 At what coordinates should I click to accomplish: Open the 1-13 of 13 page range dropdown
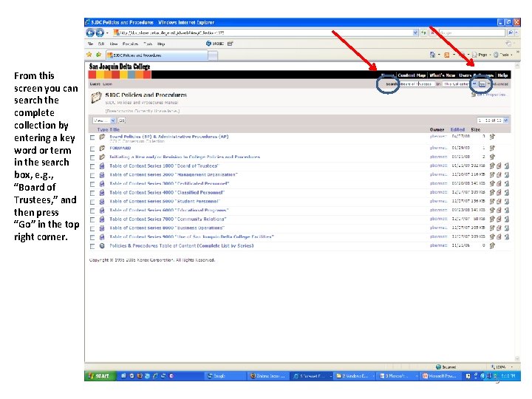tap(493, 120)
